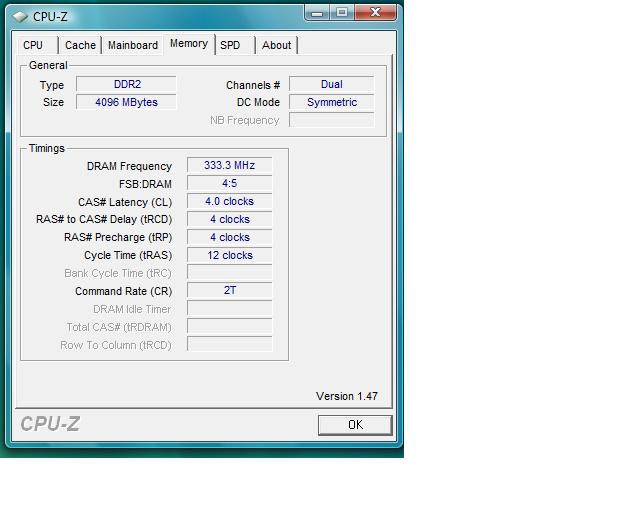Click the DC Mode label
This screenshot has height=512, width=640.
258,102
